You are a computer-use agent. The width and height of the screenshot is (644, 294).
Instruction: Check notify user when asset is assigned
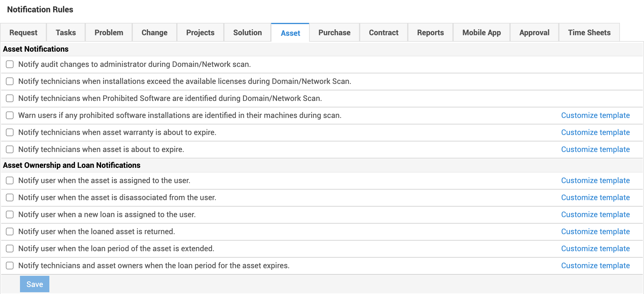(x=10, y=180)
